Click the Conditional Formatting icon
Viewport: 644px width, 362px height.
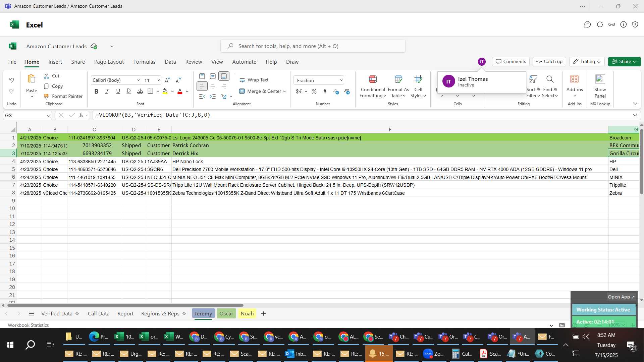click(x=373, y=79)
